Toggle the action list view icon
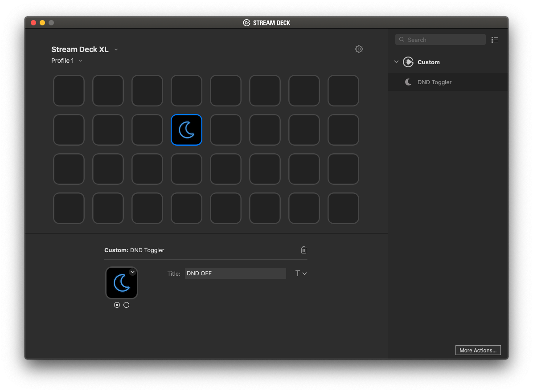This screenshot has width=533, height=392. [x=495, y=40]
